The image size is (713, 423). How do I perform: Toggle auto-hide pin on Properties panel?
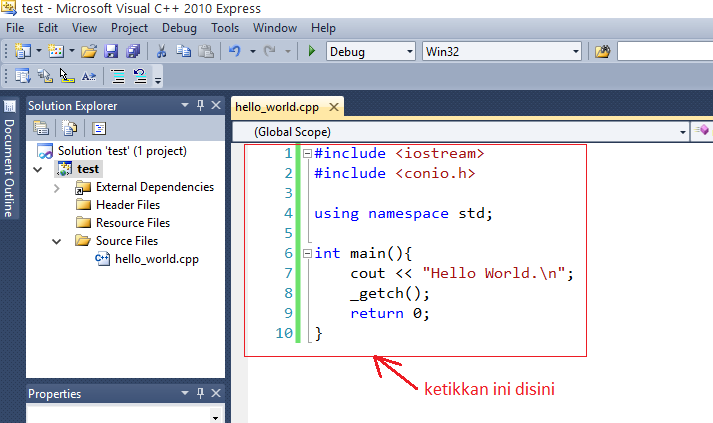(x=201, y=393)
